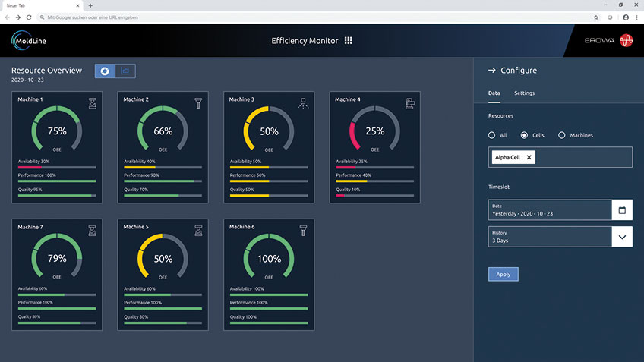Switch to chart view in Resource Overview
The image size is (644, 362).
[125, 71]
